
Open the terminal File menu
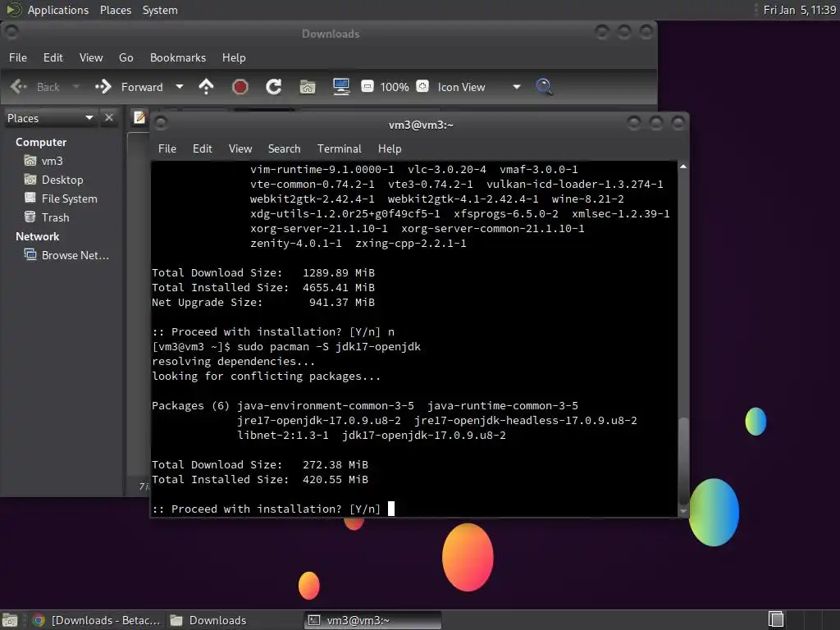(167, 148)
